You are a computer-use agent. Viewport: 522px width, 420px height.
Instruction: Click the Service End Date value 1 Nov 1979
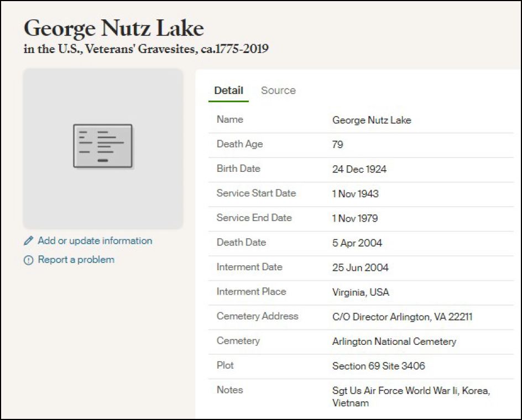[x=354, y=218]
